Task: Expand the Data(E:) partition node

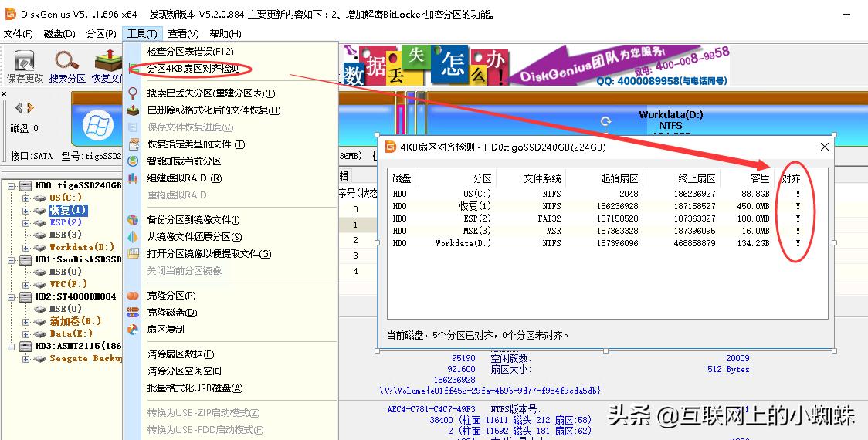Action: 25,334
